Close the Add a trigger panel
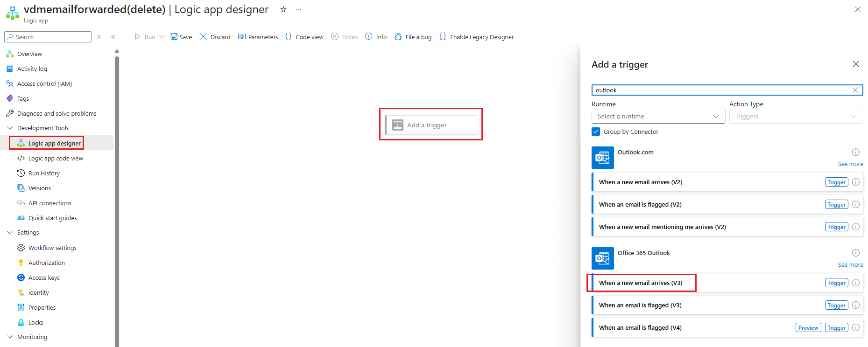 pyautogui.click(x=856, y=64)
